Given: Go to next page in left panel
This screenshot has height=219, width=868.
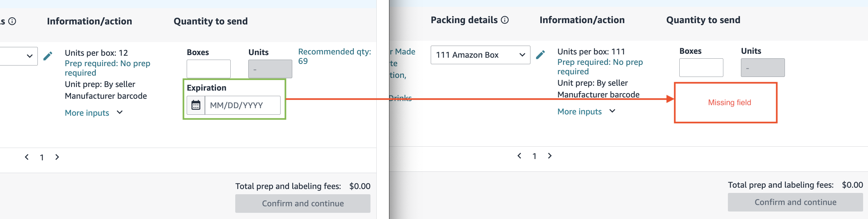Looking at the screenshot, I should [57, 157].
